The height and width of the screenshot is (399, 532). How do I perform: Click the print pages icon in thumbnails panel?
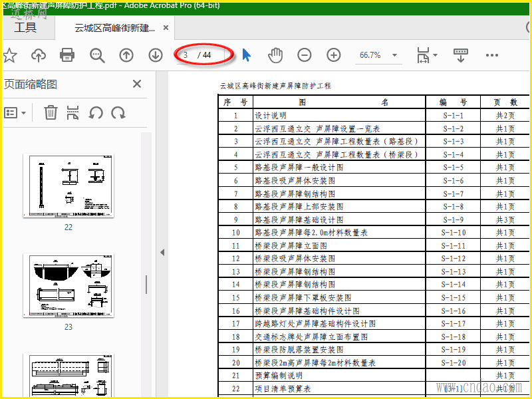pos(72,112)
